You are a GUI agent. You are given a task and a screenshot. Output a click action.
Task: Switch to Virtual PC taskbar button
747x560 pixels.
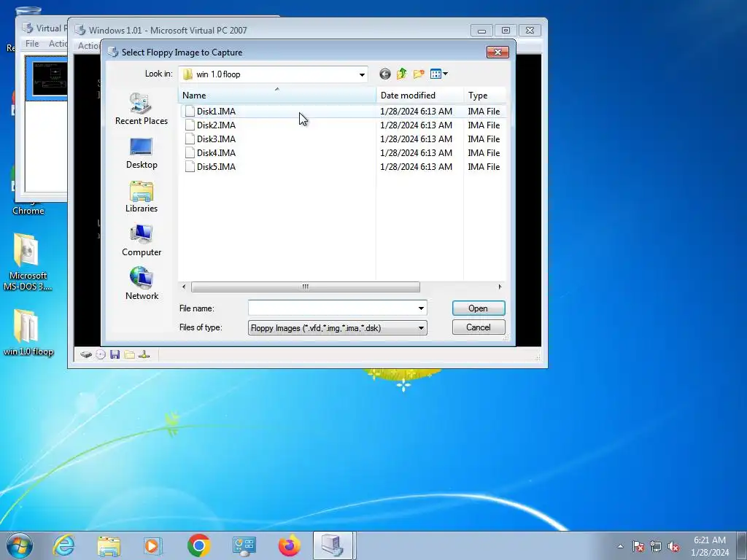point(333,545)
